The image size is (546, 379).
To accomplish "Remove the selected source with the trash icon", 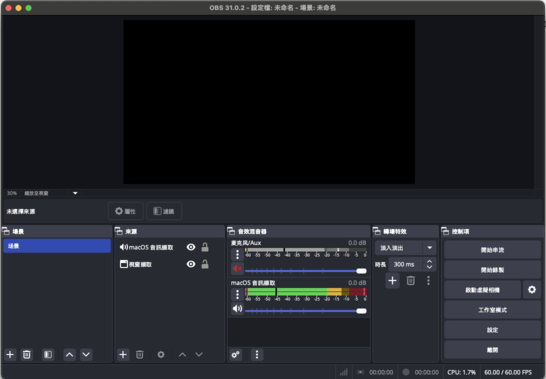I will pyautogui.click(x=139, y=355).
